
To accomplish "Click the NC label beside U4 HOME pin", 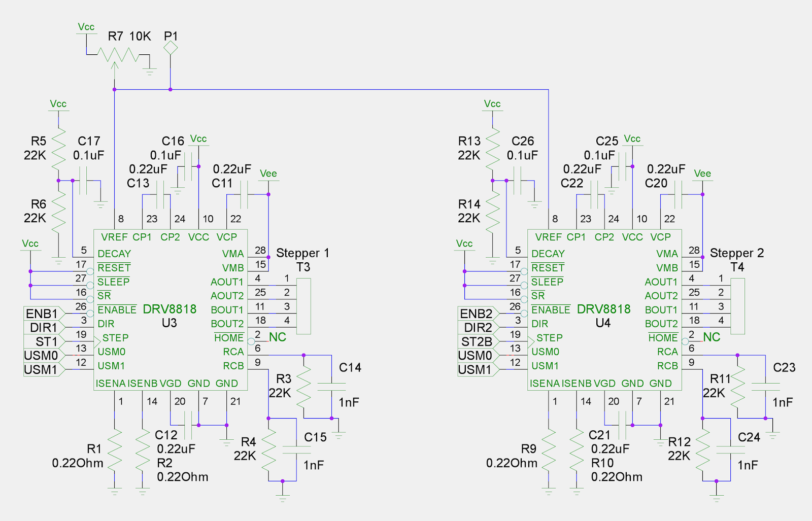I will coord(712,337).
